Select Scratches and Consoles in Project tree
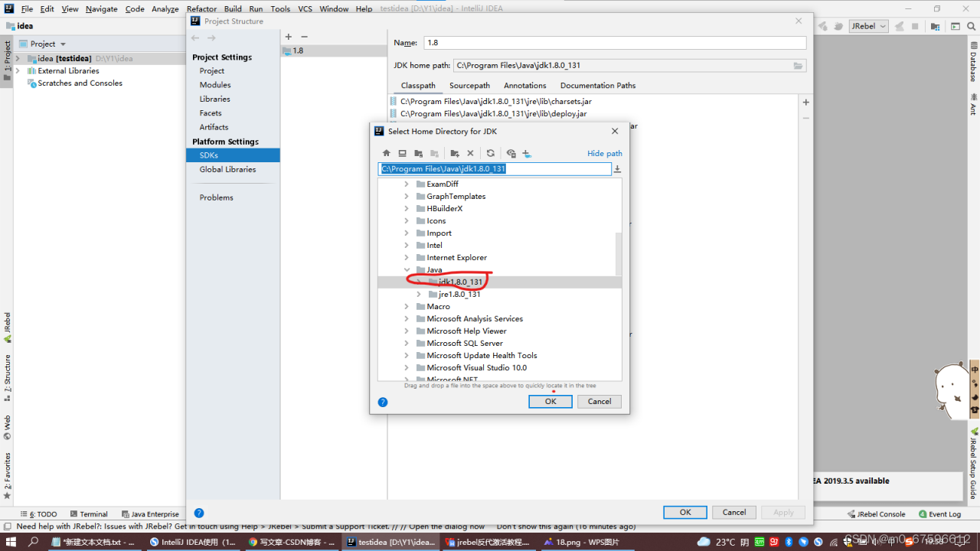 click(80, 83)
